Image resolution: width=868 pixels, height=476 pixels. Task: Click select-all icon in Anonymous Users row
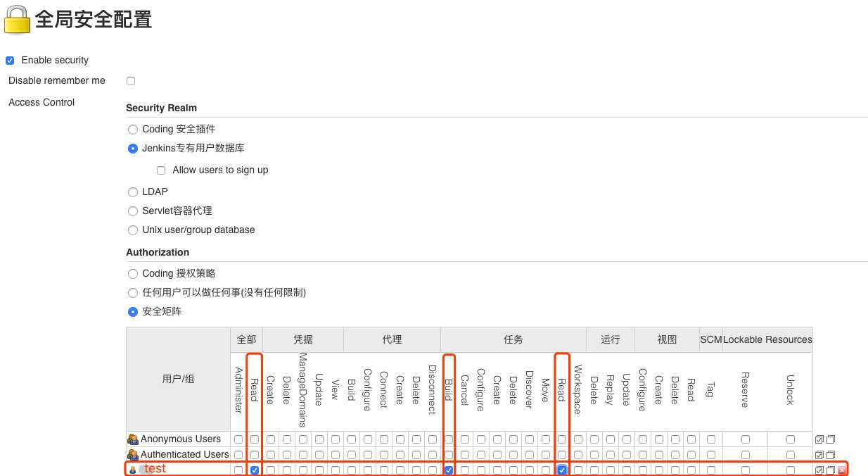tap(819, 439)
